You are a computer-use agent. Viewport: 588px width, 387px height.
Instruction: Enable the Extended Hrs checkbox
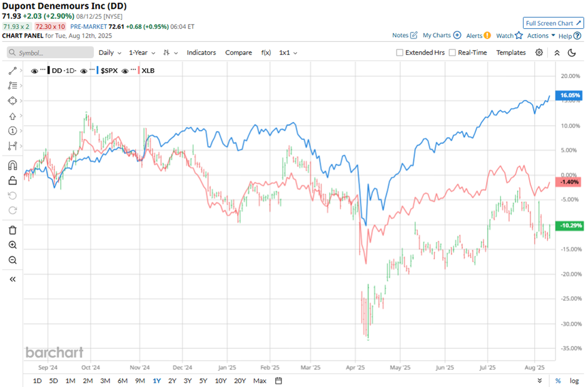click(400, 53)
